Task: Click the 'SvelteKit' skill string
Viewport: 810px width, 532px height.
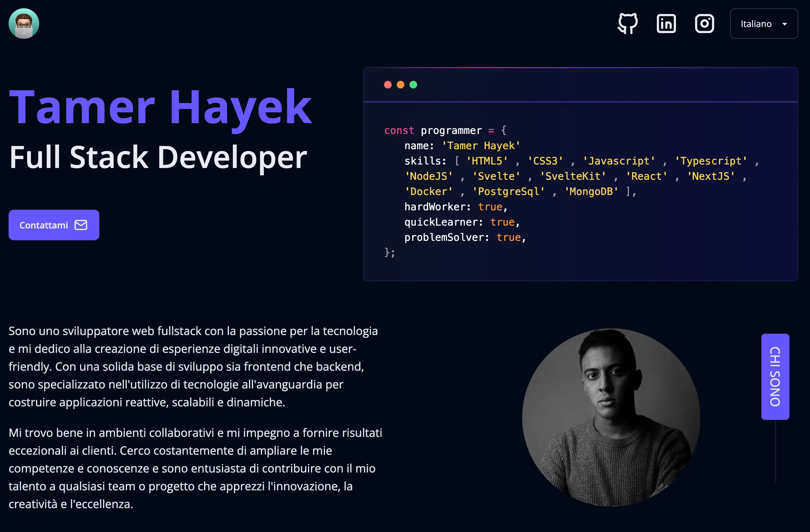Action: click(x=573, y=176)
